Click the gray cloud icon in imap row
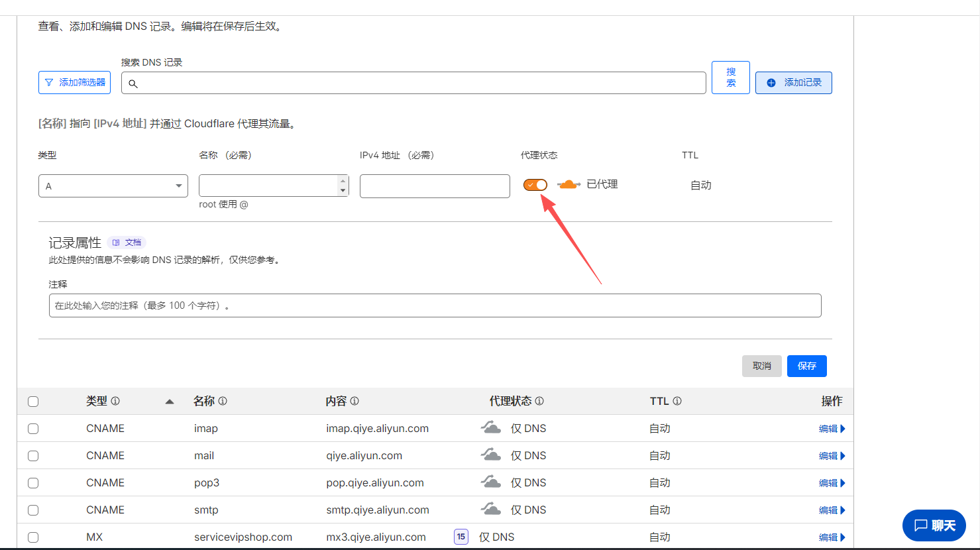Screen dimensions: 980x550 coord(491,428)
